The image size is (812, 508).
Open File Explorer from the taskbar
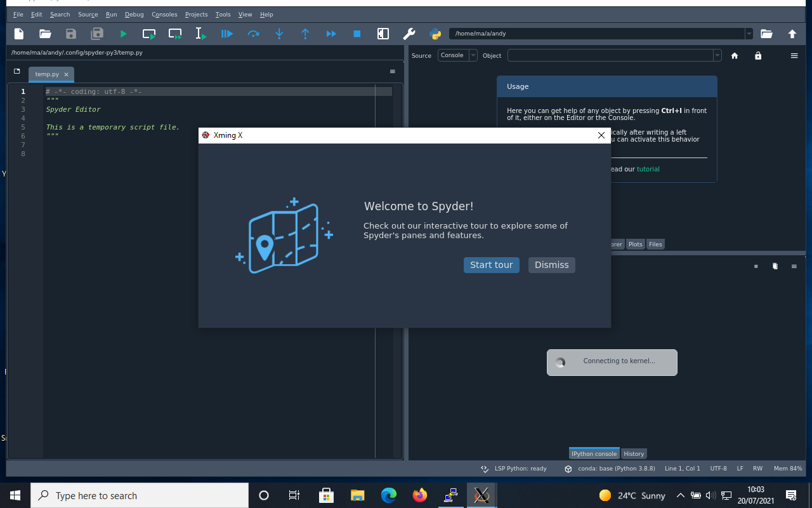358,495
